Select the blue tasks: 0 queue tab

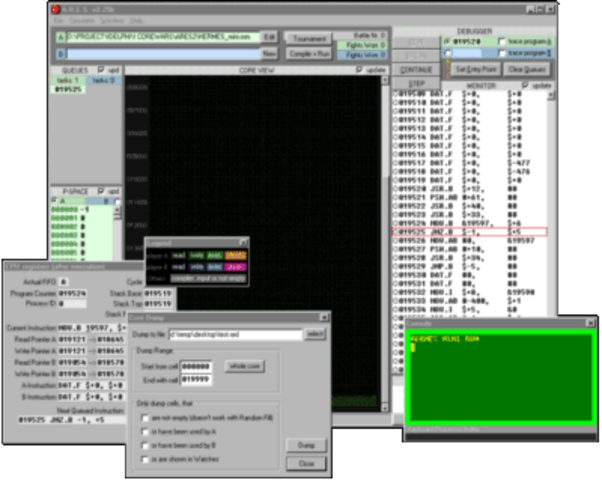104,80
